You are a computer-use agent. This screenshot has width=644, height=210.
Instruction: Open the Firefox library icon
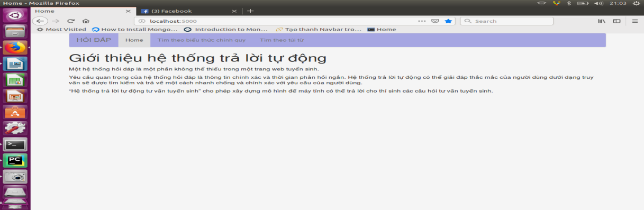pos(602,21)
